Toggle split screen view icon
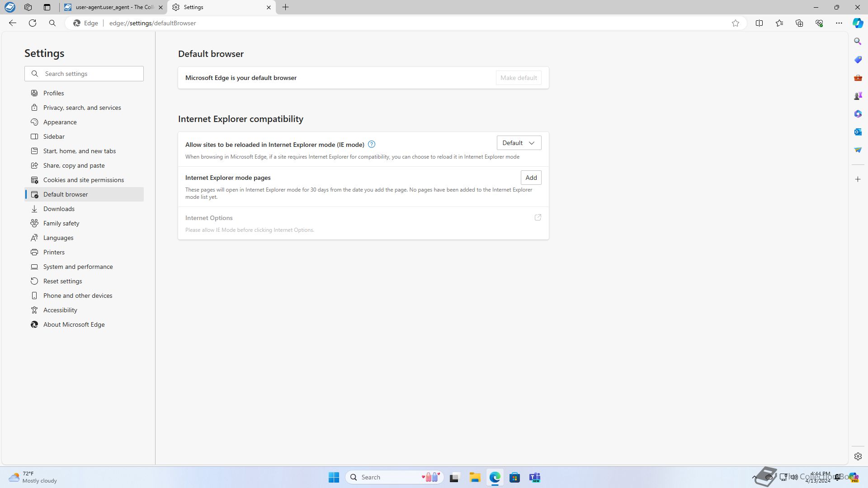Screen dimensions: 868x488 pos(759,23)
